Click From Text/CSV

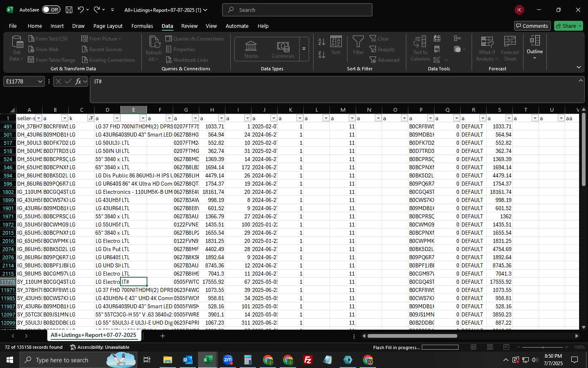click(48, 38)
